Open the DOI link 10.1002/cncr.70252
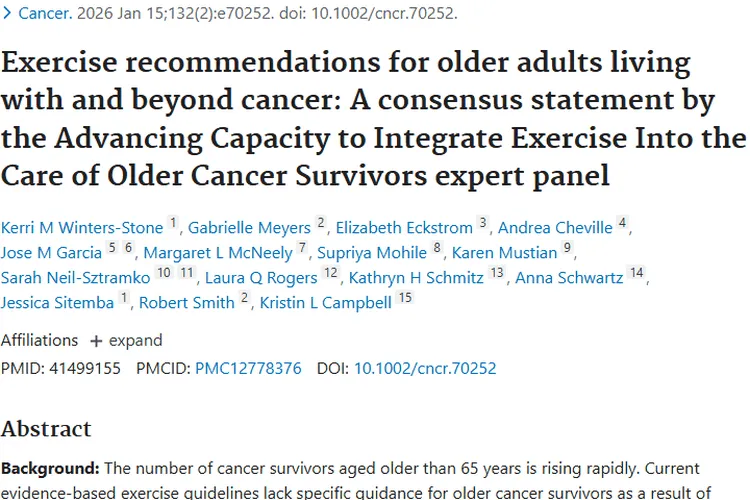This screenshot has height=500, width=750. tap(425, 369)
